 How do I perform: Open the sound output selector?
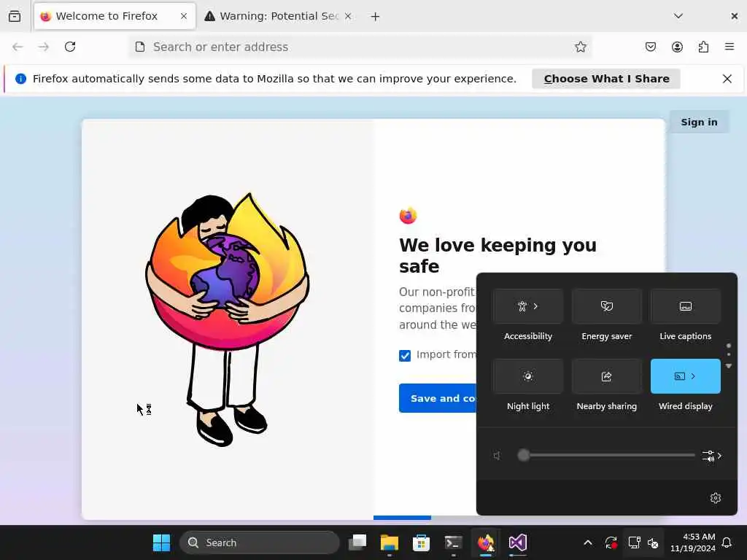click(x=712, y=456)
